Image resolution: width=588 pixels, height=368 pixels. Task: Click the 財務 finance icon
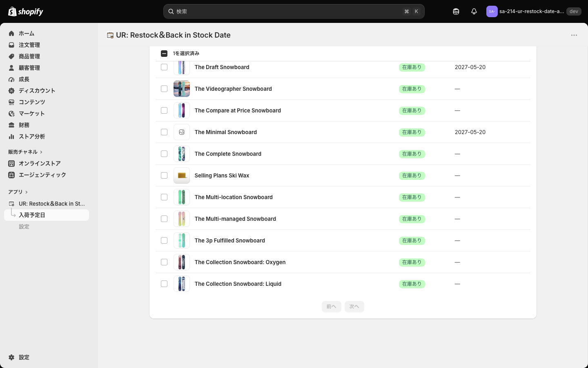pyautogui.click(x=11, y=125)
